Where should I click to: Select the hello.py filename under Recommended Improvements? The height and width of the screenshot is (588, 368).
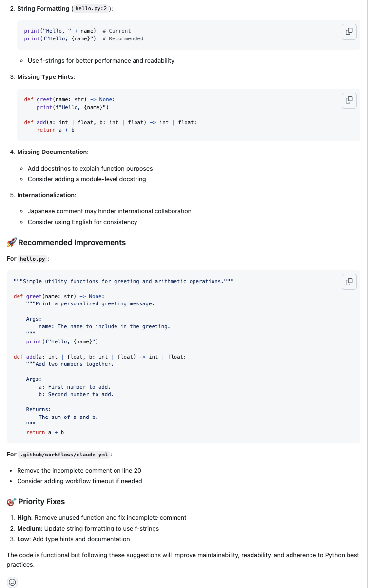[33, 259]
